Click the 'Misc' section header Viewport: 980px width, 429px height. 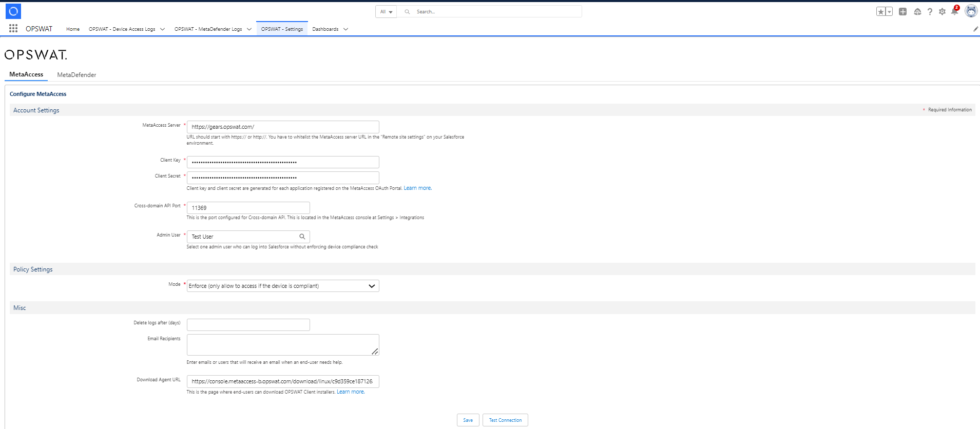(x=20, y=308)
